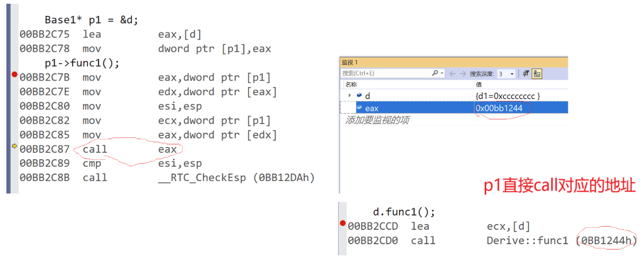The height and width of the screenshot is (258, 644).
Task: Click 'ecx,[d]' operand at 00BB2CCD
Action: point(508,226)
